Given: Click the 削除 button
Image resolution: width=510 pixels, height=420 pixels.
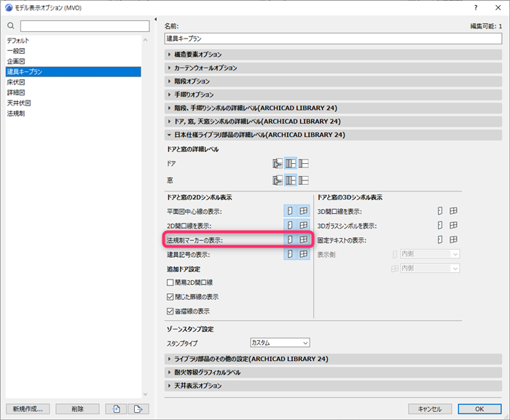Looking at the screenshot, I should 77,409.
